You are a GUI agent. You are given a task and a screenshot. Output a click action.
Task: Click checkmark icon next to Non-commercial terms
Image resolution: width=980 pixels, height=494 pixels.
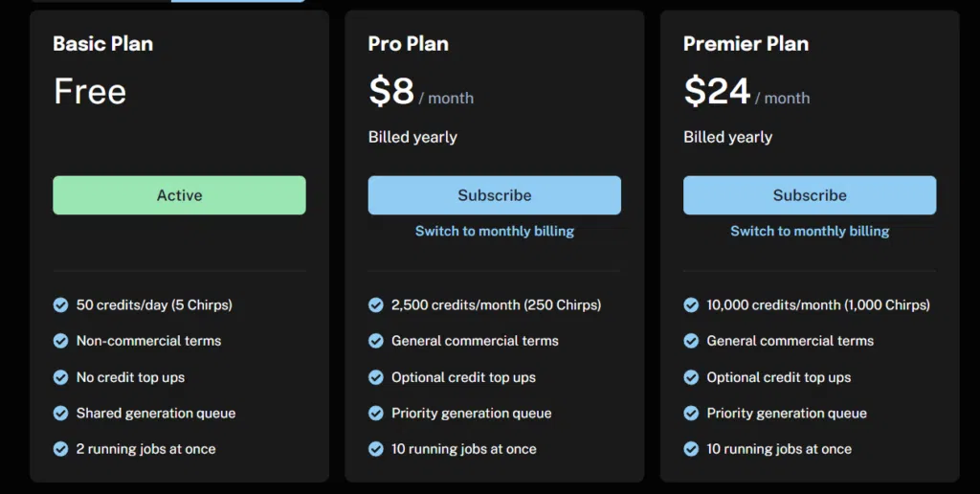(60, 341)
